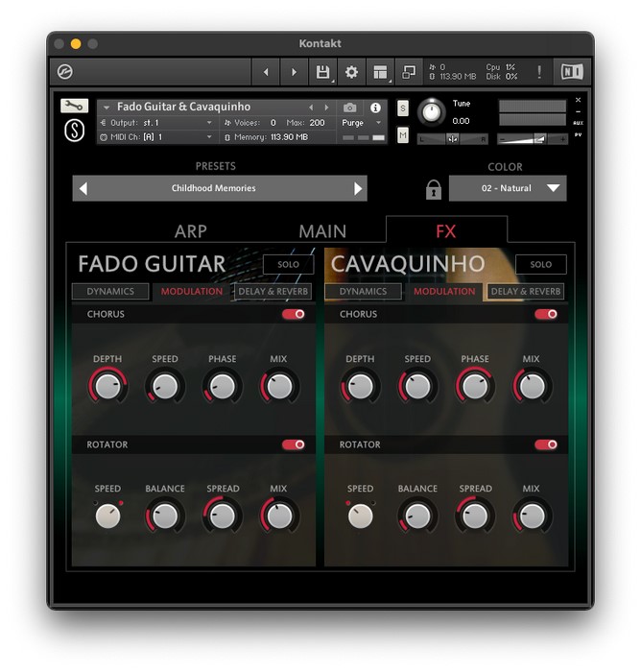Click the padlock icon beside the Color menu
This screenshot has width=641, height=672.
pos(433,189)
